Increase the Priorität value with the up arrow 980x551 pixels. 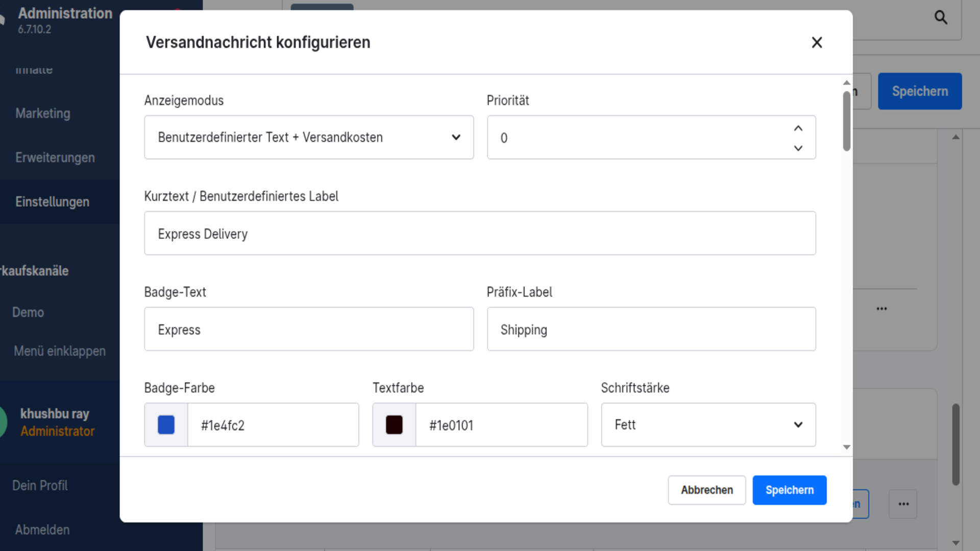[798, 128]
